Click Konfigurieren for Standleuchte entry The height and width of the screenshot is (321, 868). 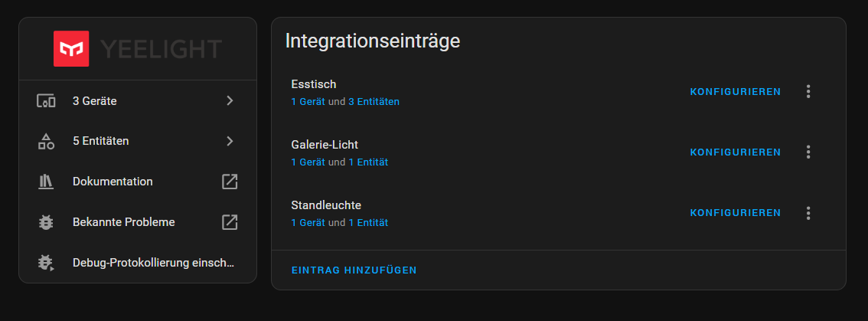click(x=735, y=213)
